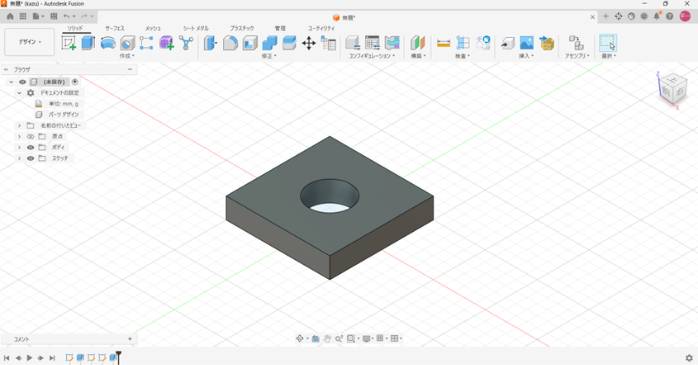Select the Revolve tool
Viewport: 698px width, 365px height.
click(x=108, y=43)
